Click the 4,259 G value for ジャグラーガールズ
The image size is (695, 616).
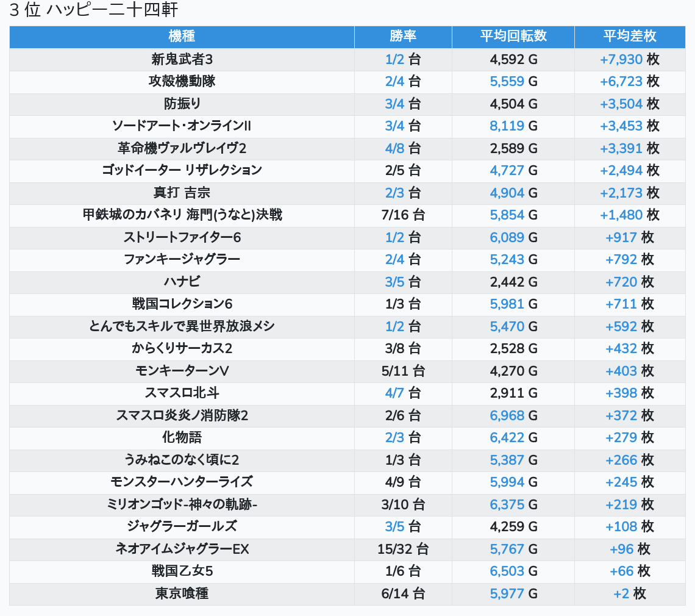[x=513, y=527]
